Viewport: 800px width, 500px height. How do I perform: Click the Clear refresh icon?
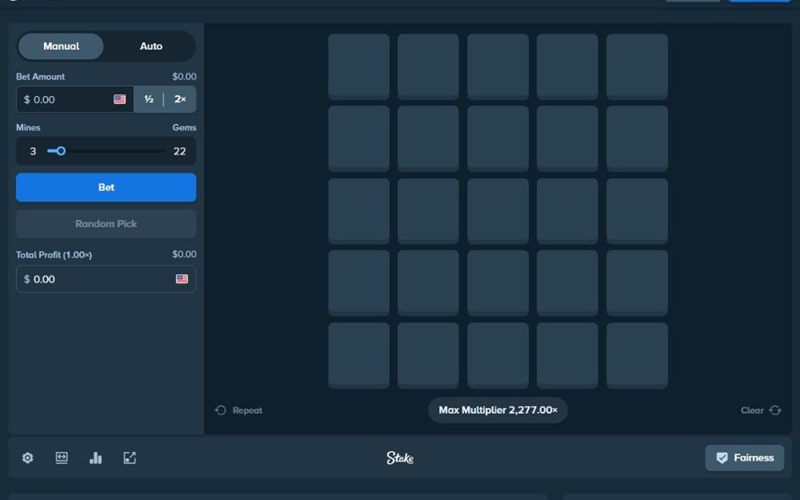[x=776, y=410]
